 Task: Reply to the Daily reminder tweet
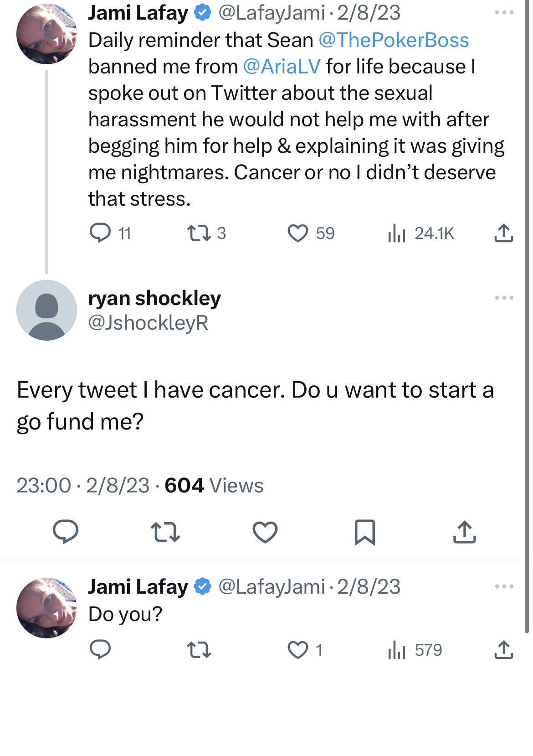pyautogui.click(x=100, y=233)
